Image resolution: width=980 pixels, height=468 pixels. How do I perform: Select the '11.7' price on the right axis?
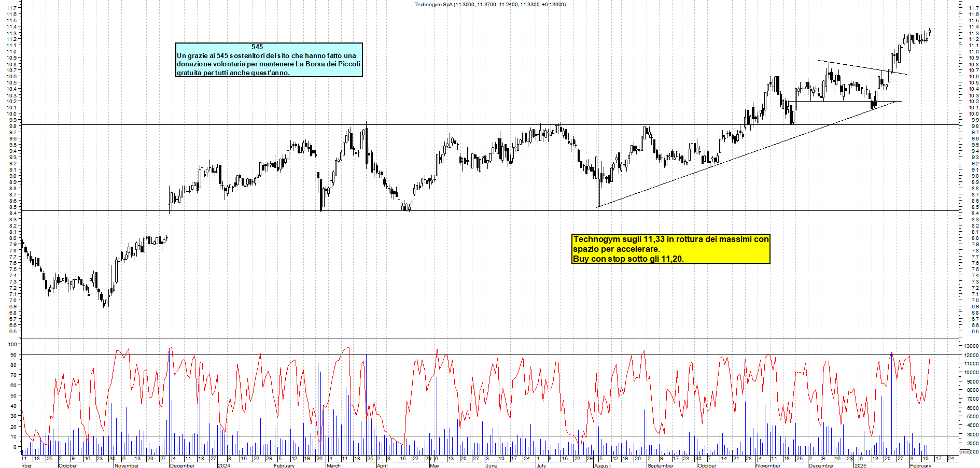pyautogui.click(x=974, y=8)
